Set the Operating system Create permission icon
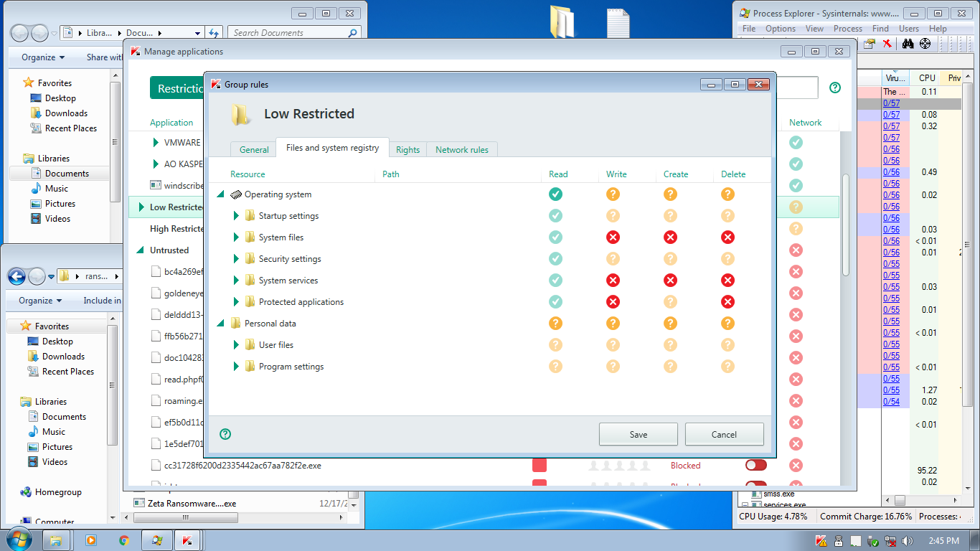980x551 pixels. pos(670,194)
